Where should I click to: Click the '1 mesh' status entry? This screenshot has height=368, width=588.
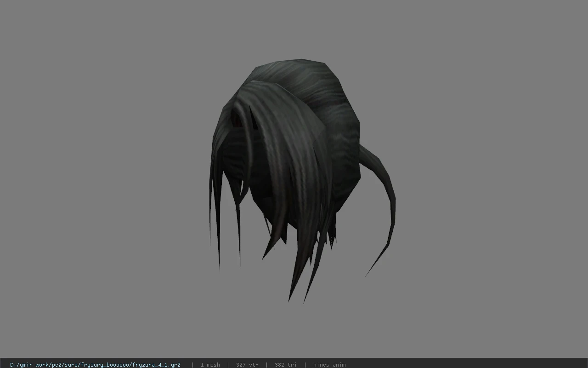(210, 365)
